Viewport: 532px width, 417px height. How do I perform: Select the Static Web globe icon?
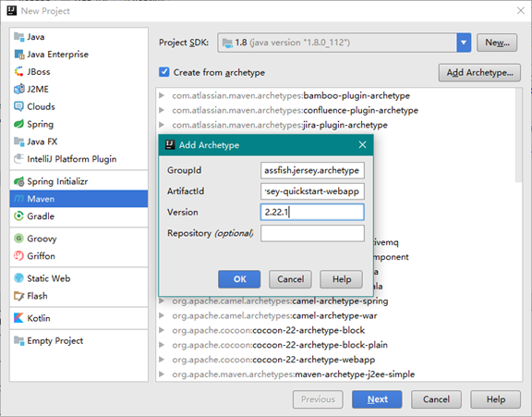click(19, 278)
